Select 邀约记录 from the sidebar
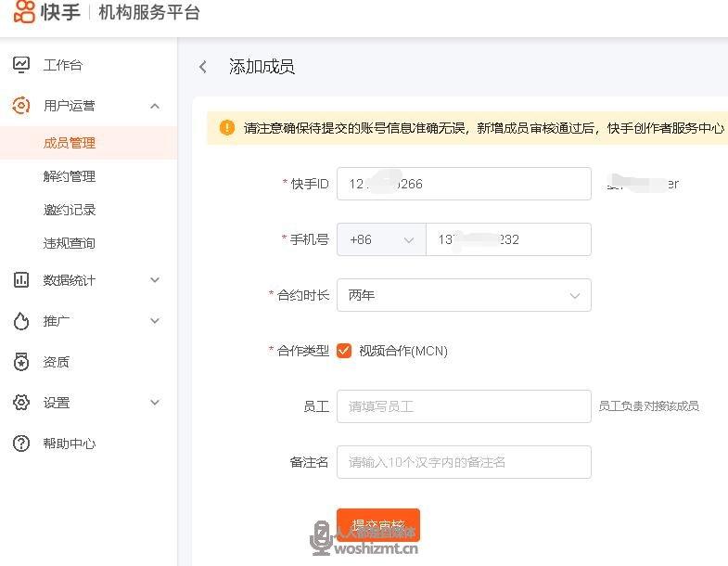The width and height of the screenshot is (728, 566). coord(70,210)
